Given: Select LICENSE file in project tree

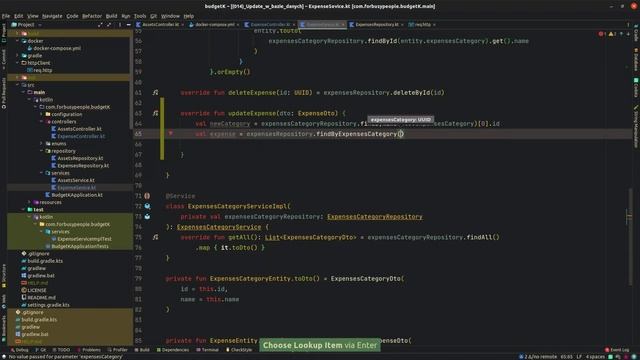Looking at the screenshot, I should click(x=37, y=290).
